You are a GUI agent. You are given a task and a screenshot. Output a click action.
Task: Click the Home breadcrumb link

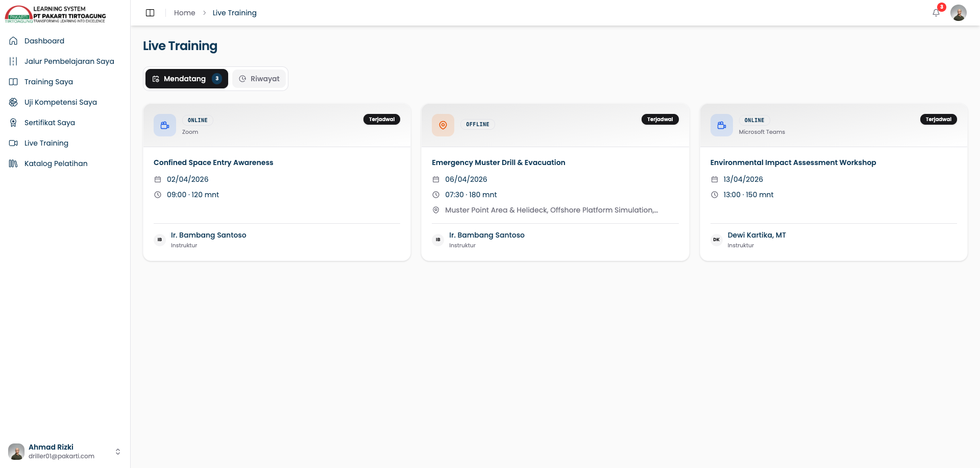pyautogui.click(x=184, y=13)
